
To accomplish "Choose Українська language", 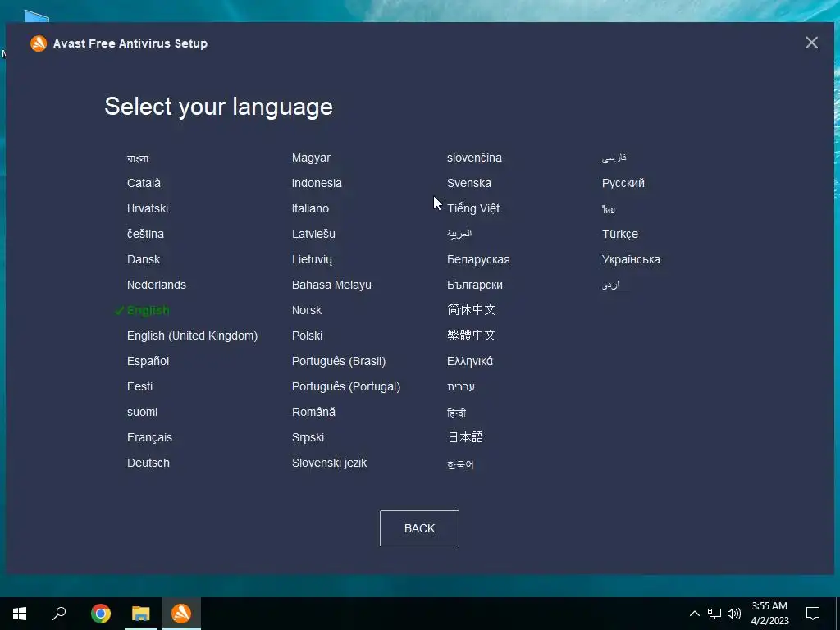I will 631,259.
